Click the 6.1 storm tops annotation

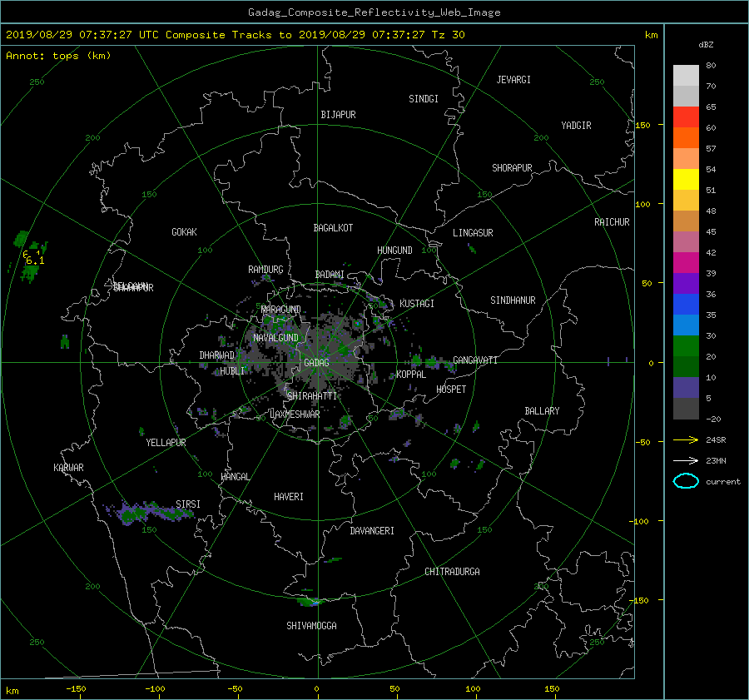pos(35,261)
